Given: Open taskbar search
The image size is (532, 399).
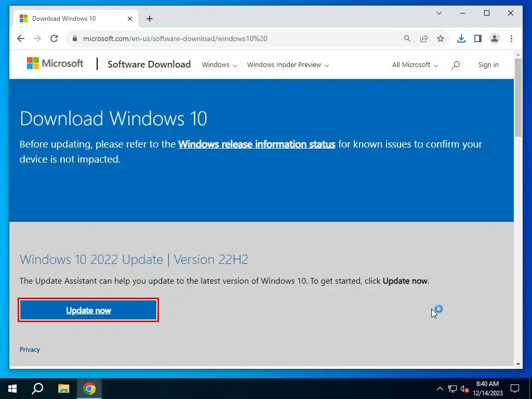Looking at the screenshot, I should pos(37,389).
